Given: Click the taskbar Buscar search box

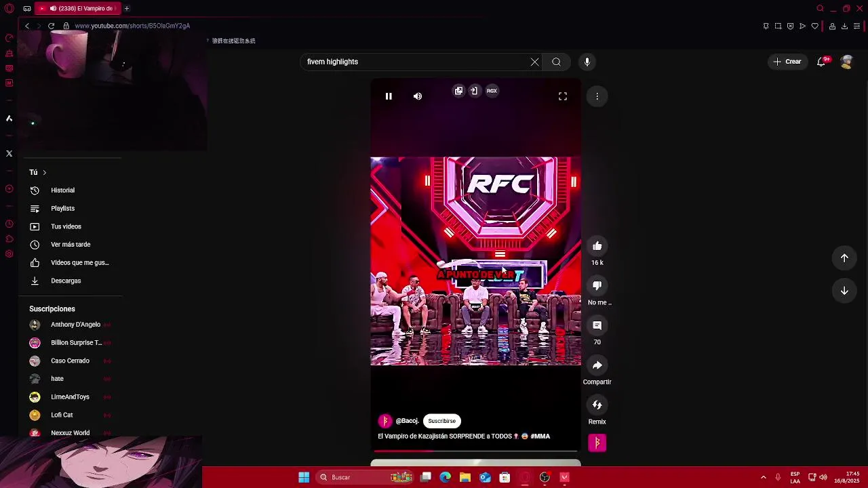Looking at the screenshot, I should (x=366, y=477).
